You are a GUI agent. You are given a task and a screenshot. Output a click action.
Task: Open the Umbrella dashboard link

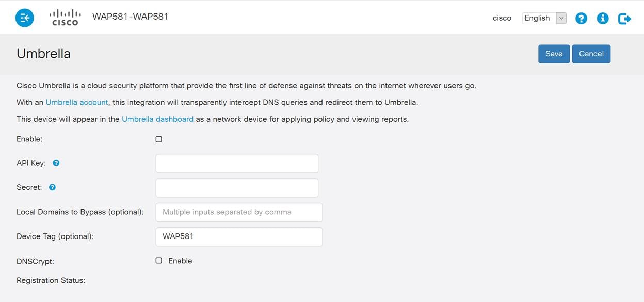coord(157,119)
